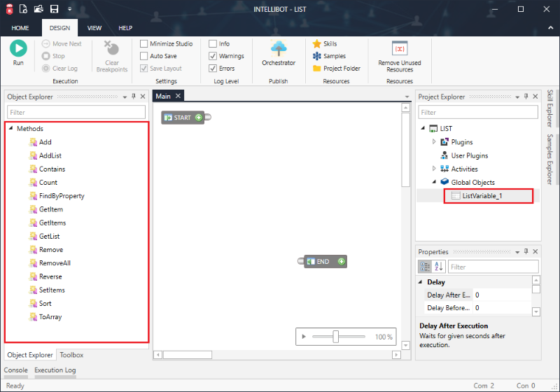Image resolution: width=560 pixels, height=392 pixels.
Task: Click the GetItem method icon
Action: point(33,209)
